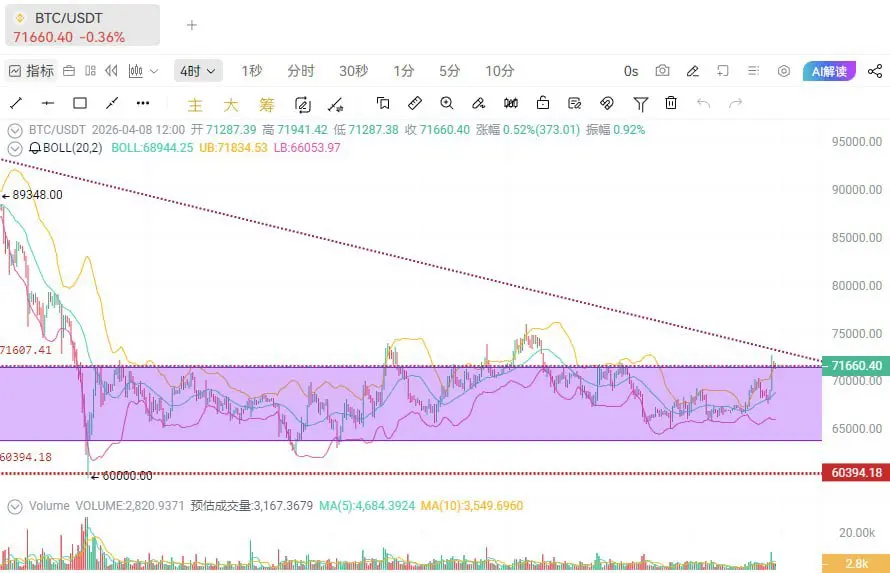The image size is (890, 573).
Task: Delete drawings with trash icon
Action: (671, 103)
